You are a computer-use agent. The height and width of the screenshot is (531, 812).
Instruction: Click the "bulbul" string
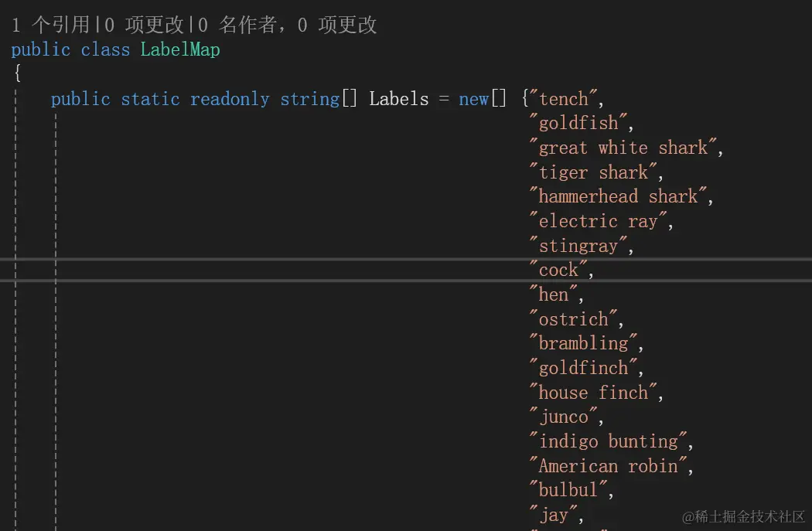(x=568, y=489)
